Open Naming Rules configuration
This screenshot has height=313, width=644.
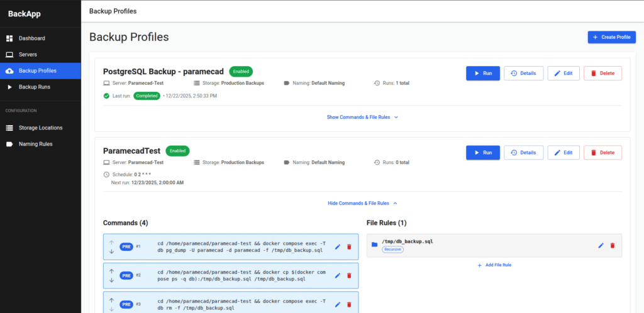(x=35, y=144)
